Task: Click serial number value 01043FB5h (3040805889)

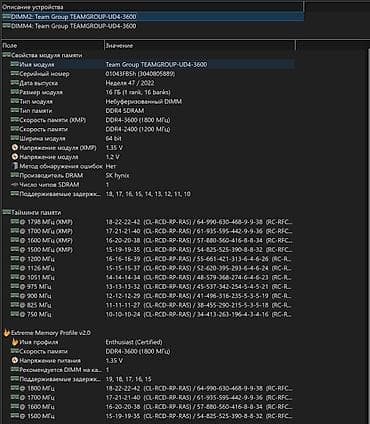Action: [x=140, y=74]
